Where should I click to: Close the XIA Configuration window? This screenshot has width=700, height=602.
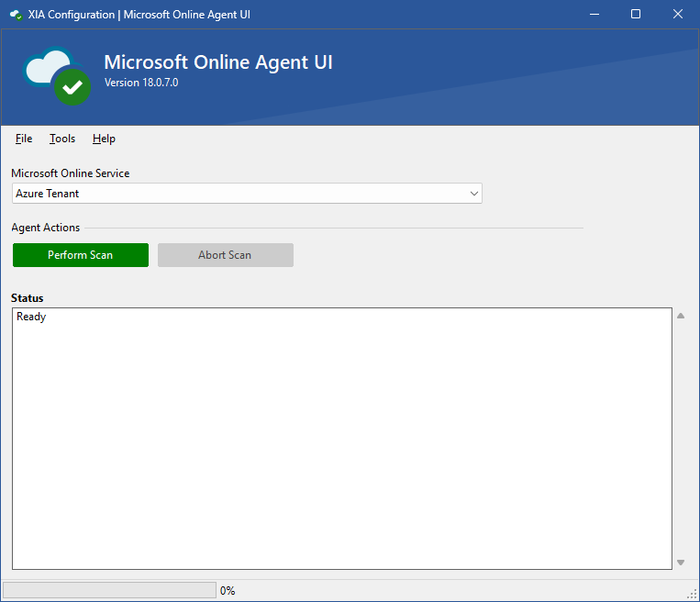coord(678,15)
